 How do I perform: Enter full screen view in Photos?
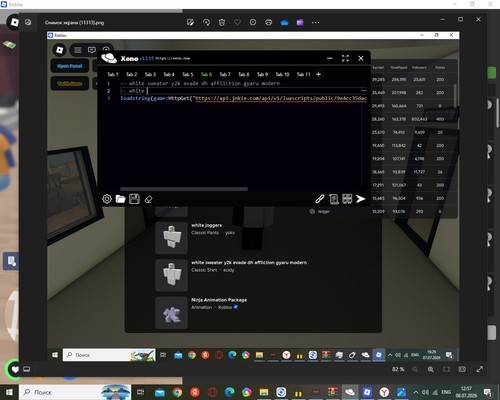480,369
